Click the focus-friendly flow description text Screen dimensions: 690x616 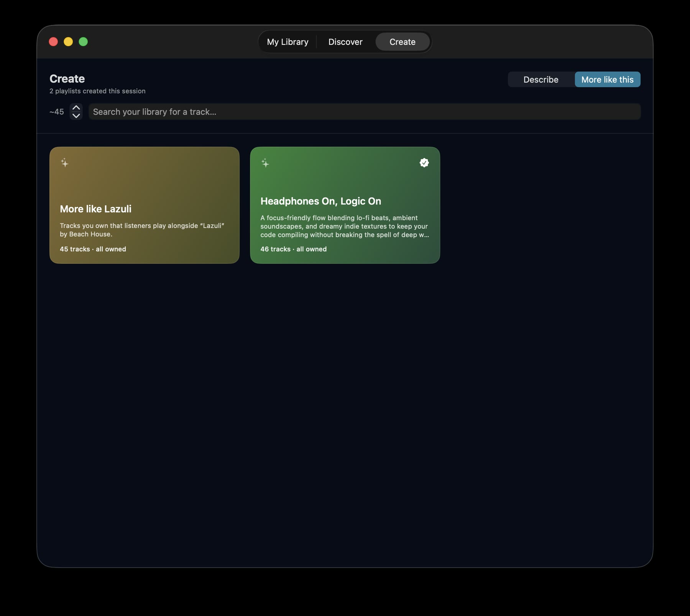tap(345, 226)
